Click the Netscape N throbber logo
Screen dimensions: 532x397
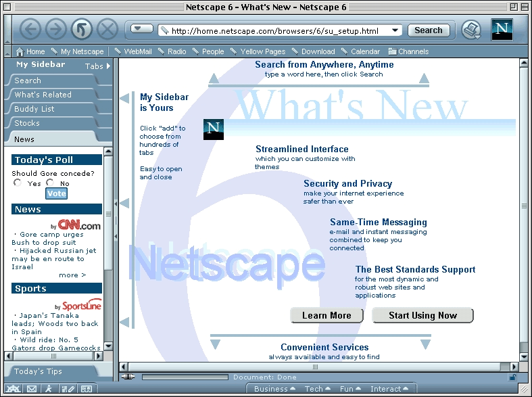[502, 30]
